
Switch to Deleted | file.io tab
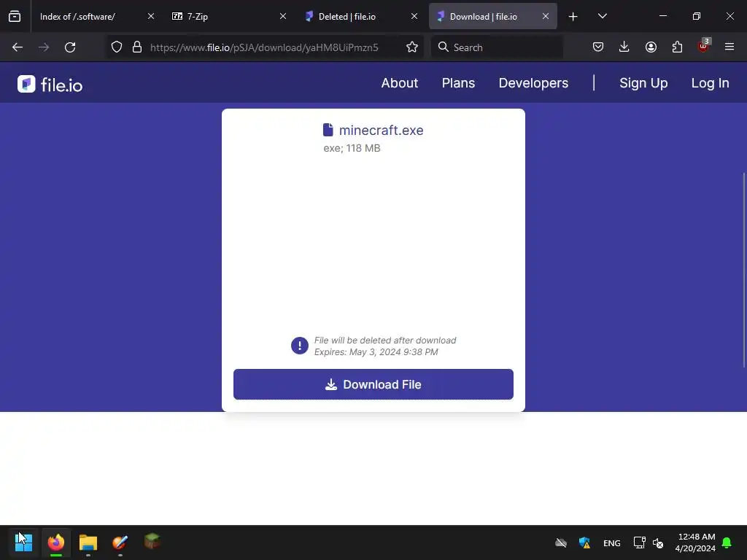(360, 16)
